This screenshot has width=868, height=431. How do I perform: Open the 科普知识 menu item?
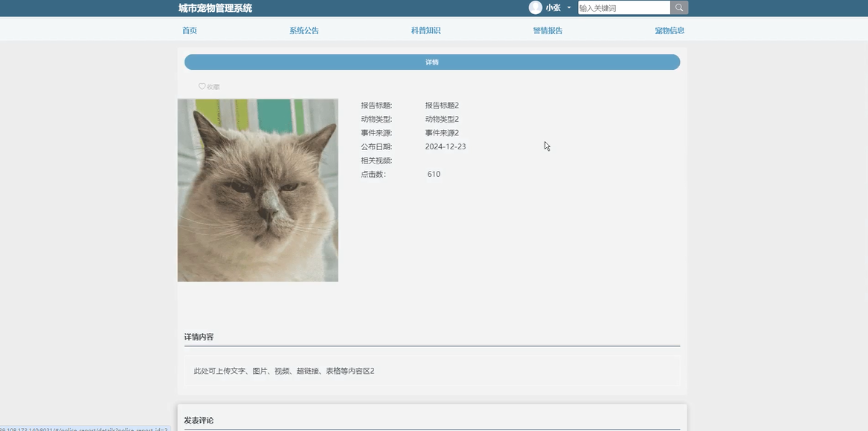click(x=425, y=30)
